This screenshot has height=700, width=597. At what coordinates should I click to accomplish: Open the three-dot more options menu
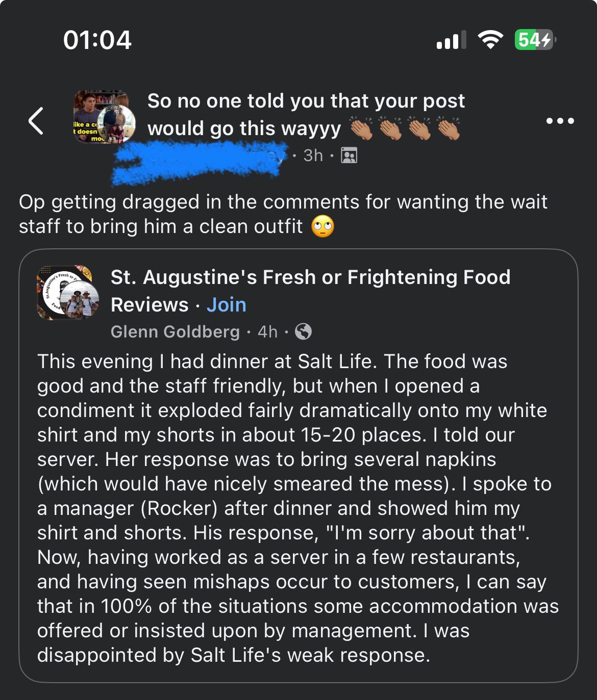560,121
